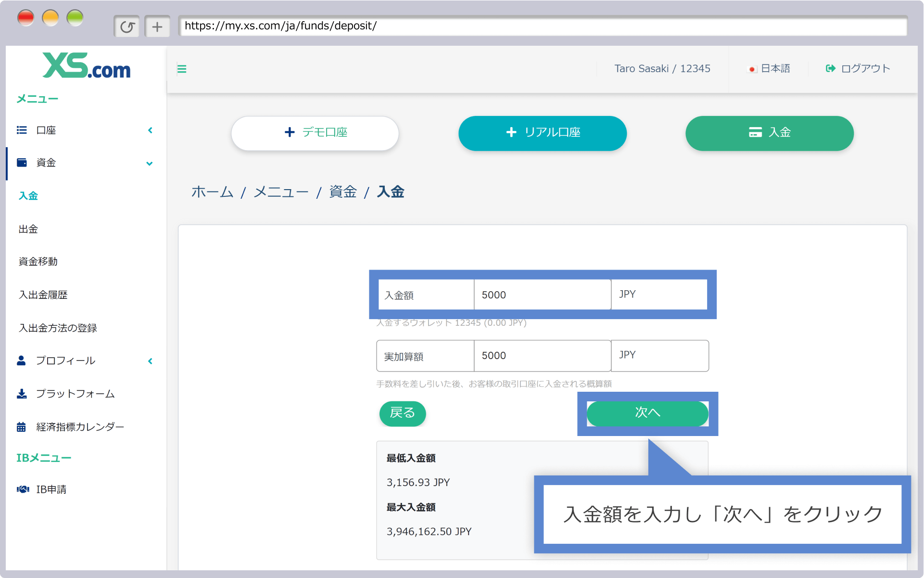Open 入出金方法の登録 in the sidebar
Viewport: 924px width, 578px height.
point(58,328)
